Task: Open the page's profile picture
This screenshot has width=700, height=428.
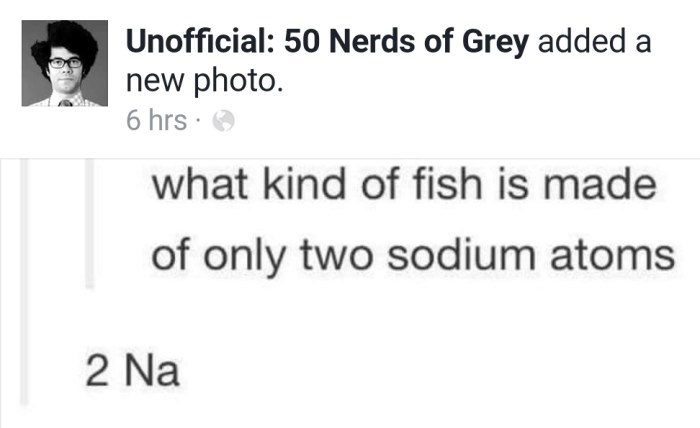Action: tap(65, 64)
